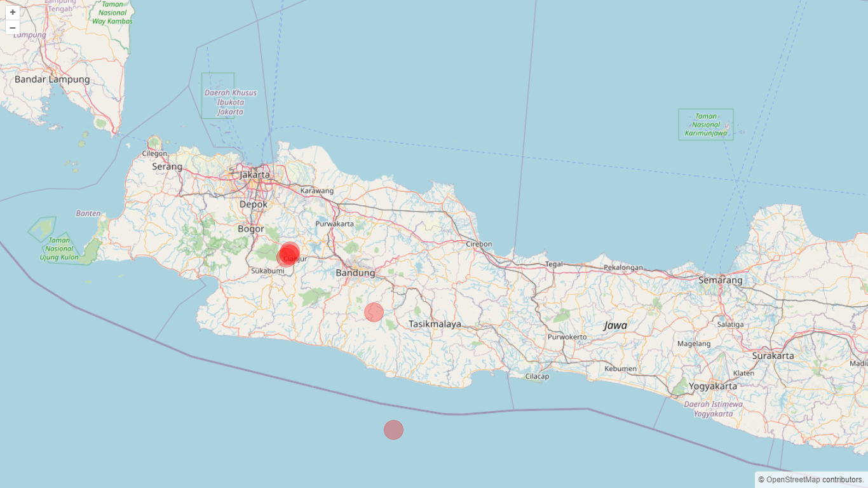The width and height of the screenshot is (868, 488).
Task: Click the Klaten town label
Action: click(744, 373)
